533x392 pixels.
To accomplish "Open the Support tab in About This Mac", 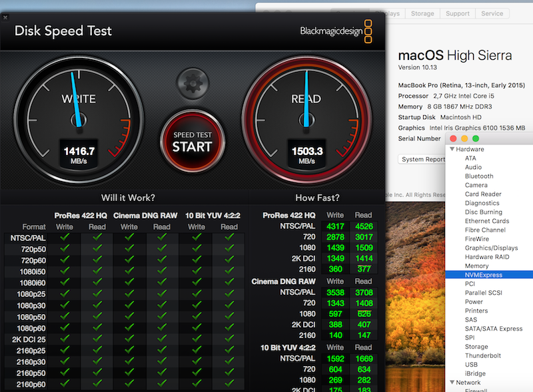I will click(458, 13).
